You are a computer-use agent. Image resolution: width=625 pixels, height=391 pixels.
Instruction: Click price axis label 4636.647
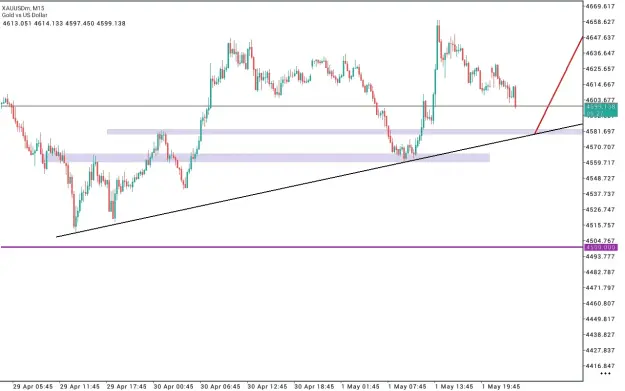click(601, 53)
